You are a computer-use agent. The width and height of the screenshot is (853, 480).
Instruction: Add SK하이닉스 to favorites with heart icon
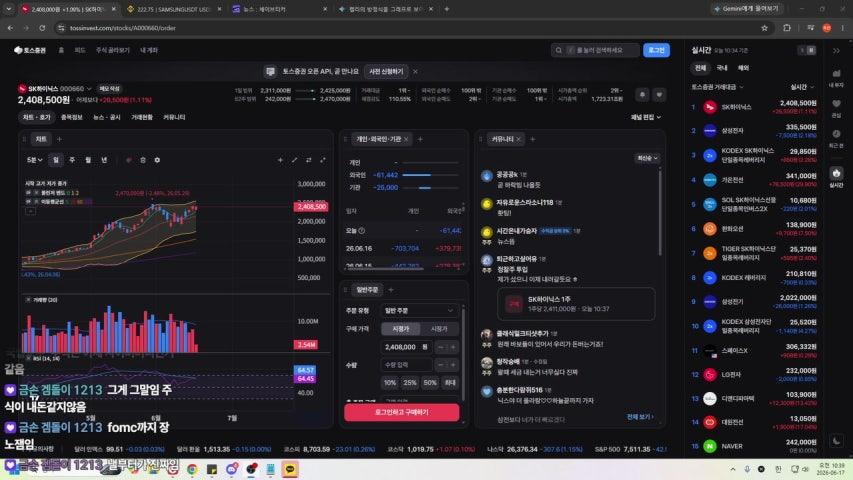coord(659,95)
